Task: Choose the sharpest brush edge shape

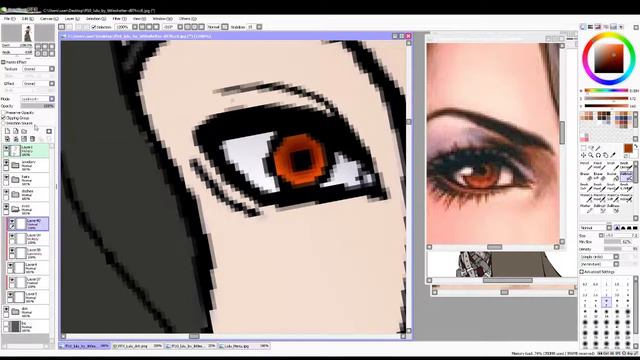Action: (617, 228)
